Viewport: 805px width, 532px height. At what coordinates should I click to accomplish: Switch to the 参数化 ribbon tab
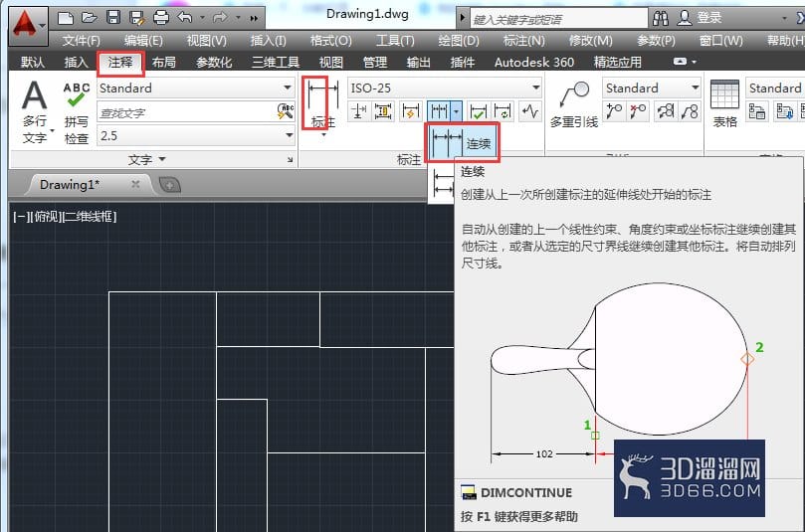[x=214, y=62]
